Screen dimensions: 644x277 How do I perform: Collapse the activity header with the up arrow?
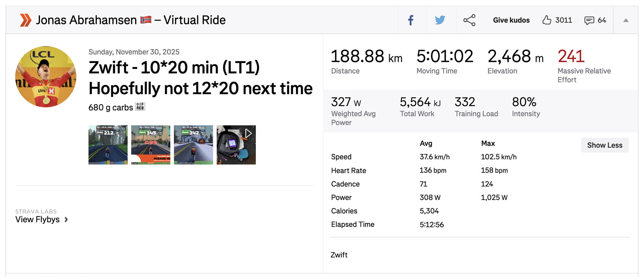[x=626, y=20]
